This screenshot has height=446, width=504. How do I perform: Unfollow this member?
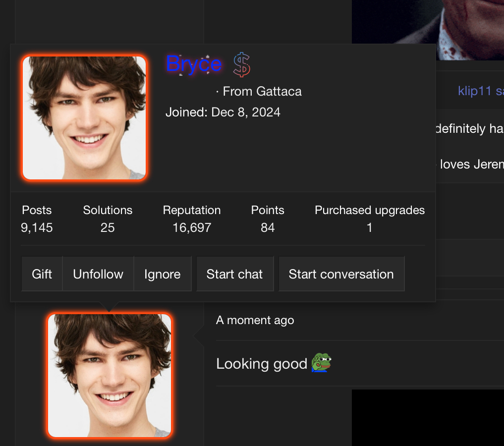point(98,274)
